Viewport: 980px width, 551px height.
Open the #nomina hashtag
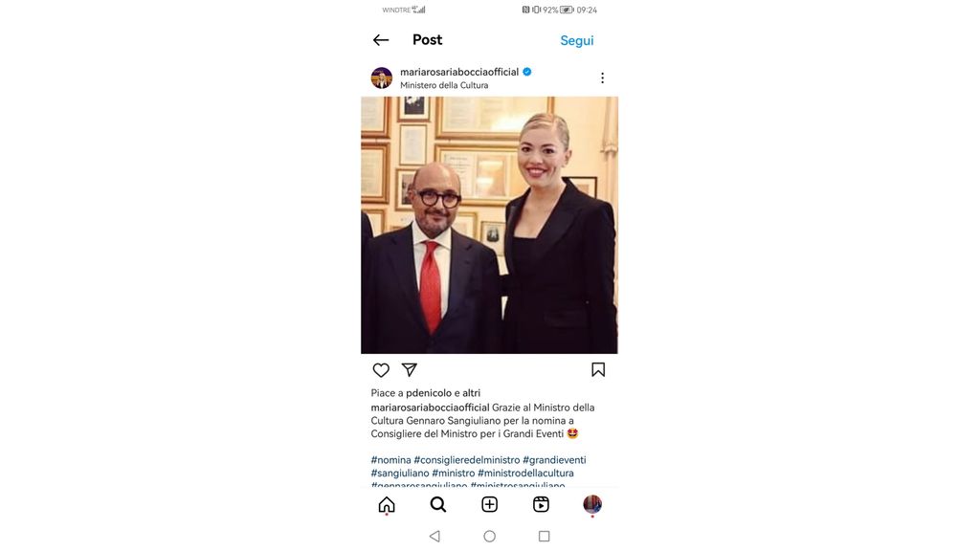391,460
